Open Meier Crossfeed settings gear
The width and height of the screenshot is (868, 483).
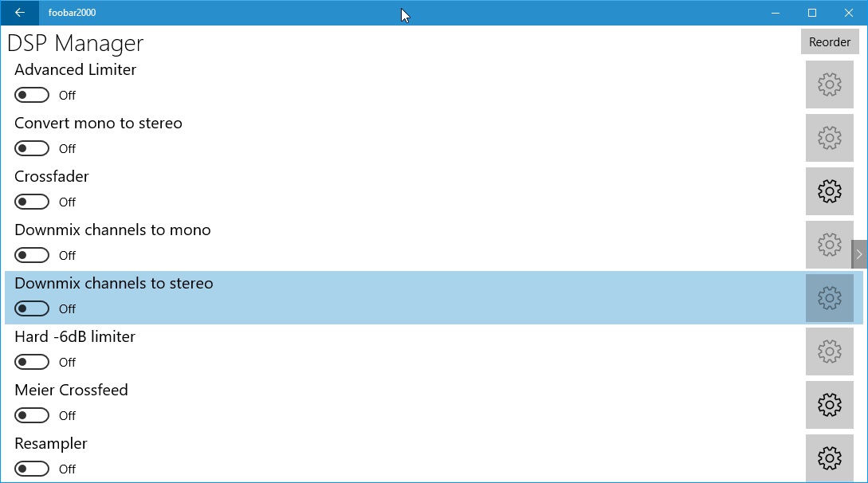point(829,405)
